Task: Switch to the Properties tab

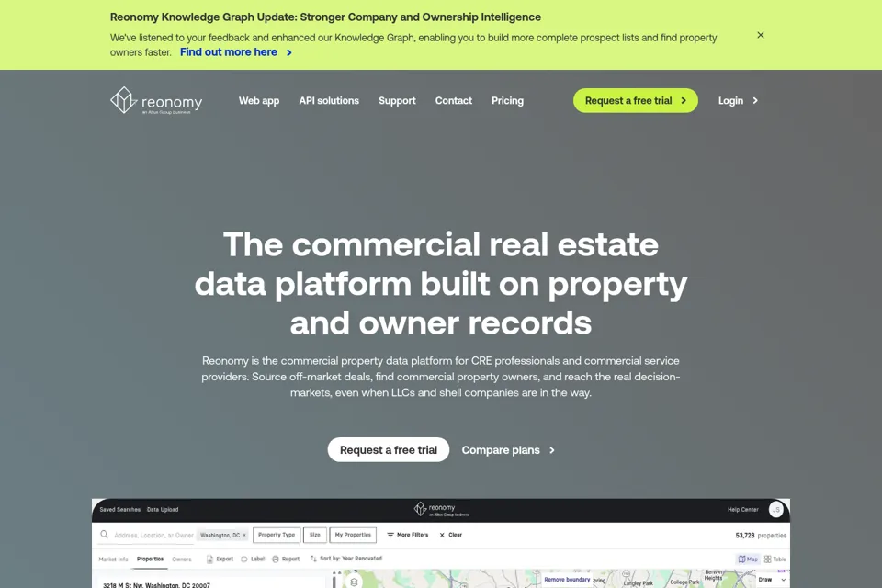Action: pyautogui.click(x=150, y=560)
